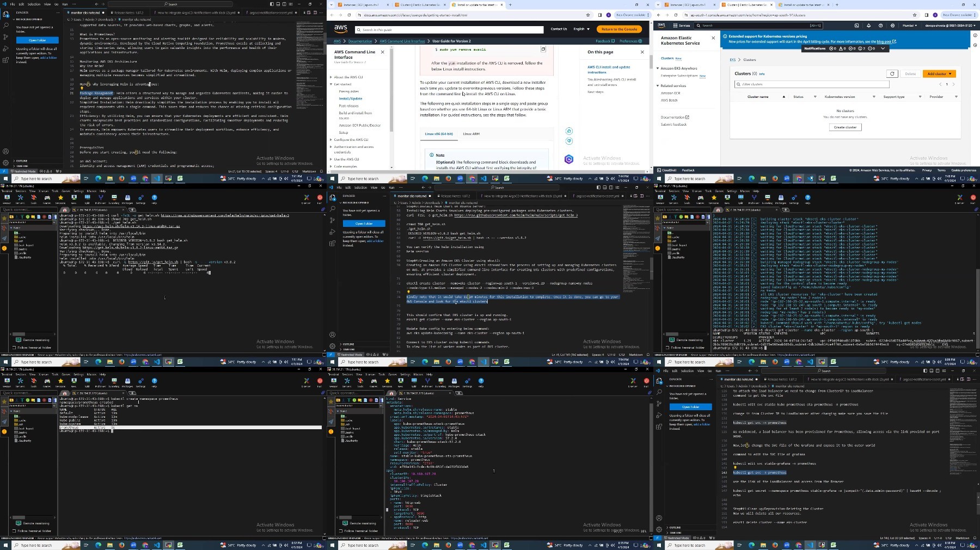This screenshot has height=550, width=980.
Task: Open notifications bell in EKS console top bar
Action: pos(868,25)
